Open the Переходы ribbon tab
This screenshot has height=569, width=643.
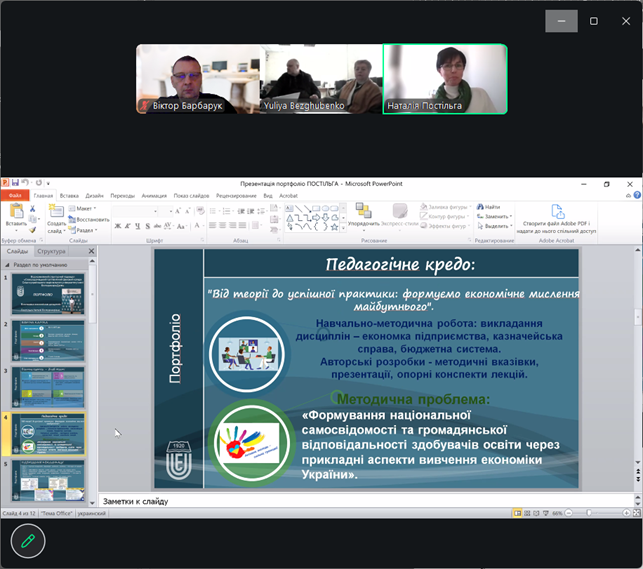click(x=123, y=196)
